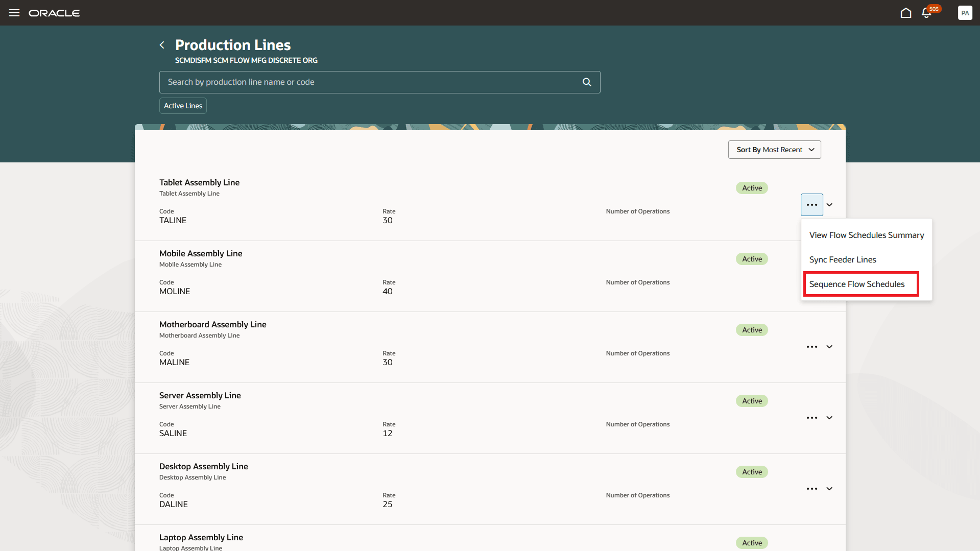Open the navigation hamburger menu

tap(14, 13)
